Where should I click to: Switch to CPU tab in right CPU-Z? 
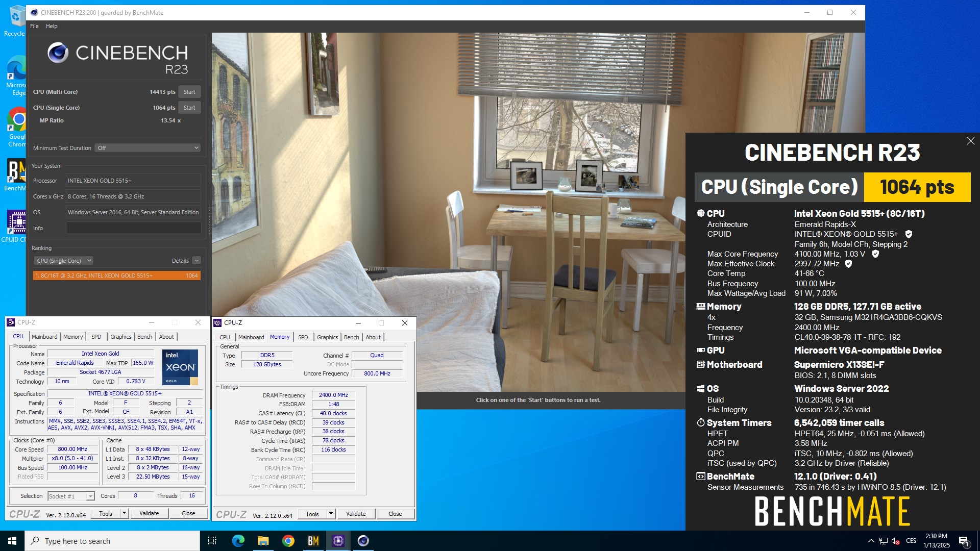(225, 337)
